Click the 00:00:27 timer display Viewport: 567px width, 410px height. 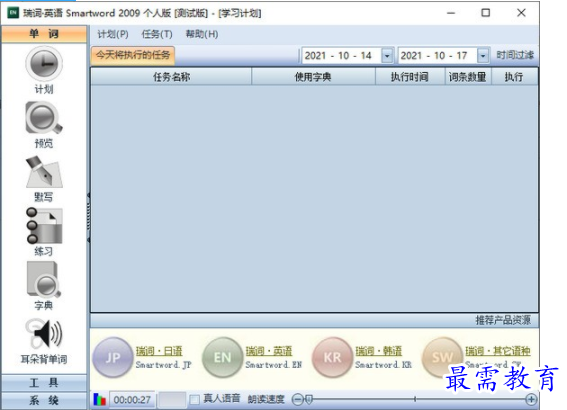tap(132, 400)
